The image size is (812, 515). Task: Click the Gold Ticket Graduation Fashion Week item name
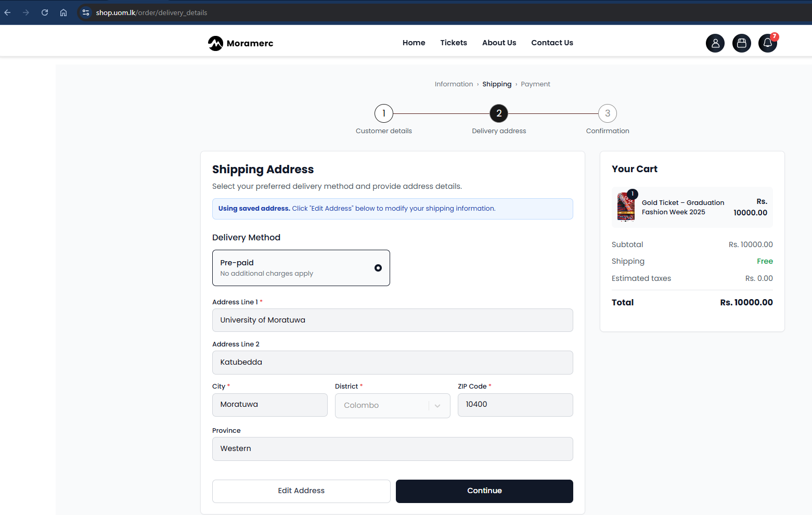(x=683, y=208)
